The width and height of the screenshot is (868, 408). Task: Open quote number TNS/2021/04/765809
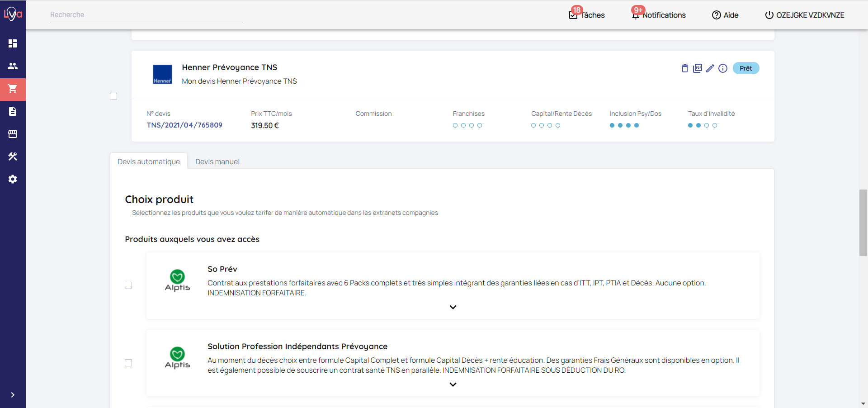point(184,125)
